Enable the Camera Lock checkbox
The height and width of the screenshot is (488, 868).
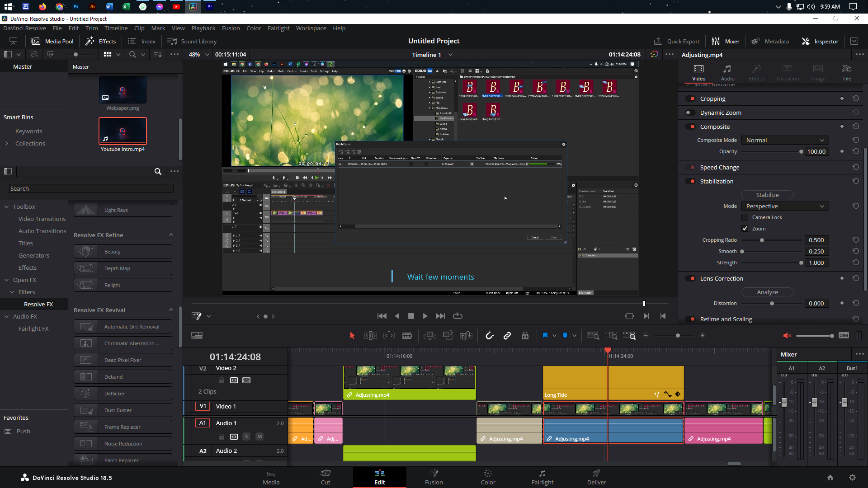coord(745,217)
